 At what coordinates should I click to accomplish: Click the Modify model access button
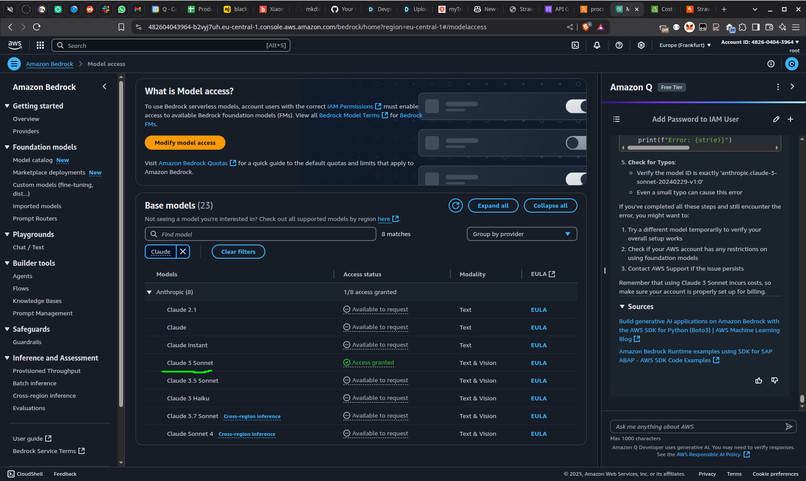pyautogui.click(x=185, y=143)
